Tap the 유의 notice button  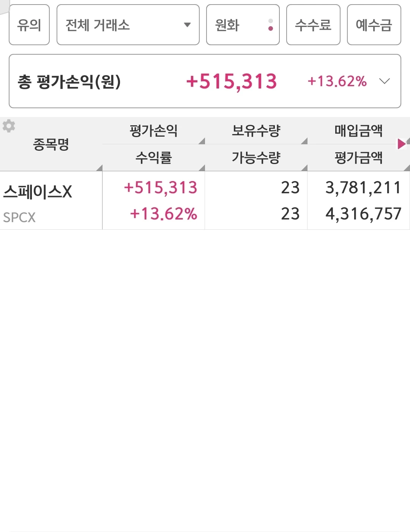tap(29, 25)
